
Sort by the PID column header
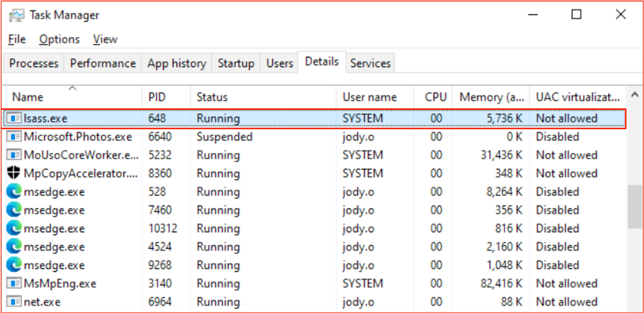click(166, 97)
